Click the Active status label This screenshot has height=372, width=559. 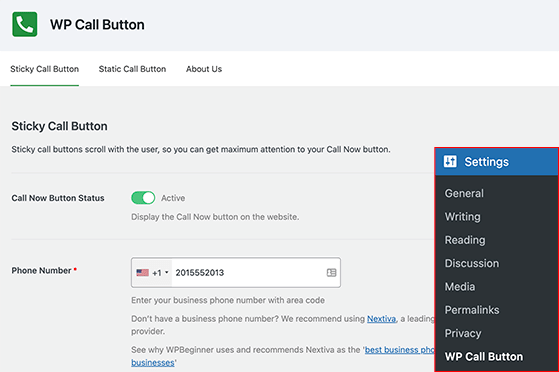[173, 198]
